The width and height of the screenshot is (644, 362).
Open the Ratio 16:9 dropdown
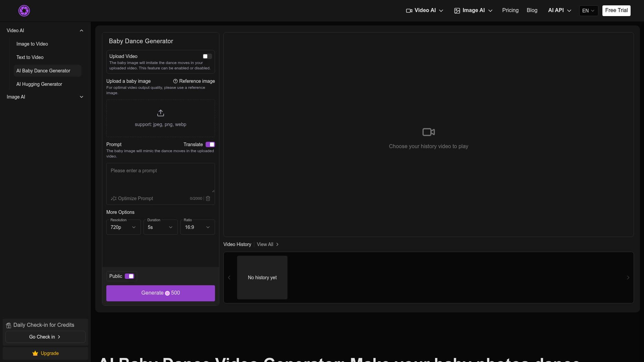pos(198,227)
